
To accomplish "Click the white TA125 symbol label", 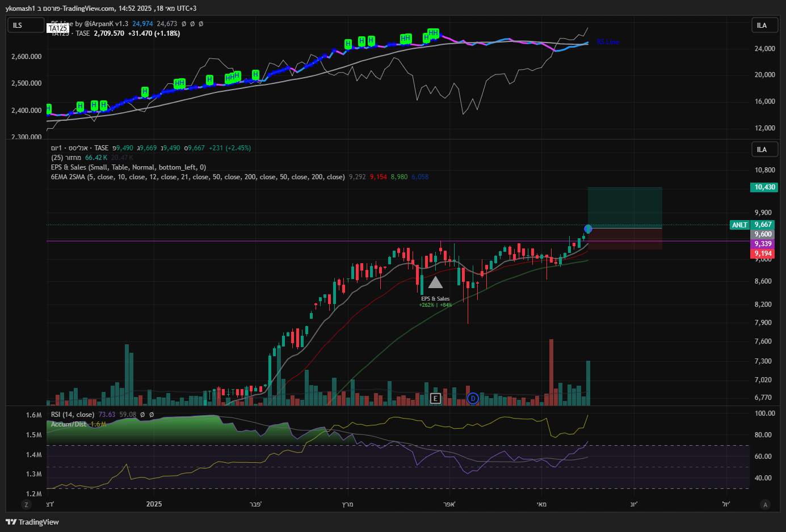I will (58, 28).
